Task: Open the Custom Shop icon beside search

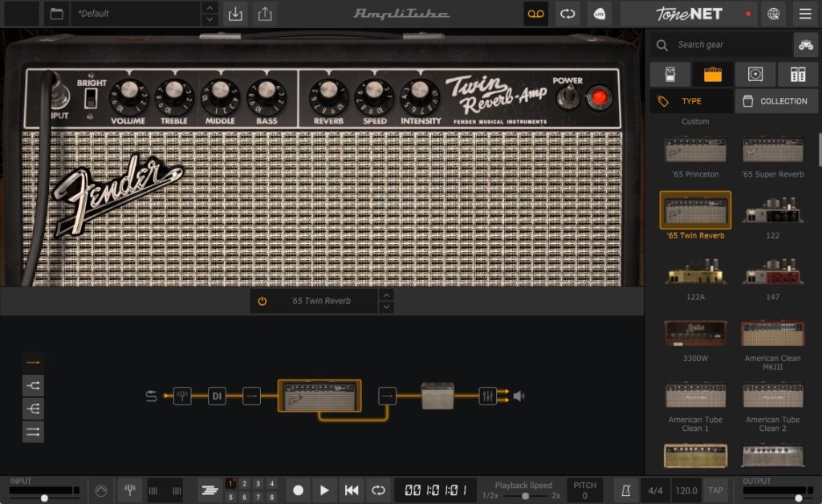Action: [x=806, y=45]
